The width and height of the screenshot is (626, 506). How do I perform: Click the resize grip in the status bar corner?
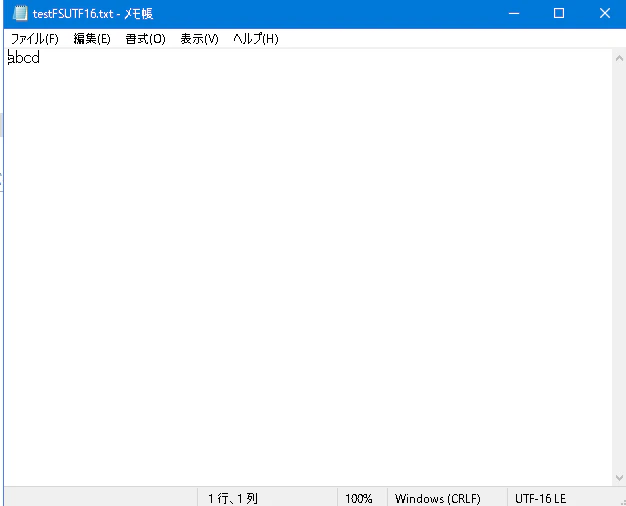[622, 502]
